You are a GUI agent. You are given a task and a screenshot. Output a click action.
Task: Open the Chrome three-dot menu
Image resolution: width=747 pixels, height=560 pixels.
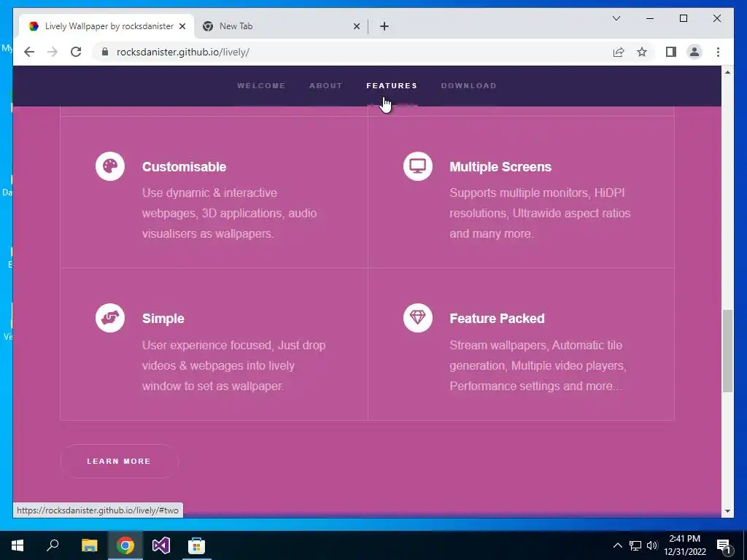718,52
